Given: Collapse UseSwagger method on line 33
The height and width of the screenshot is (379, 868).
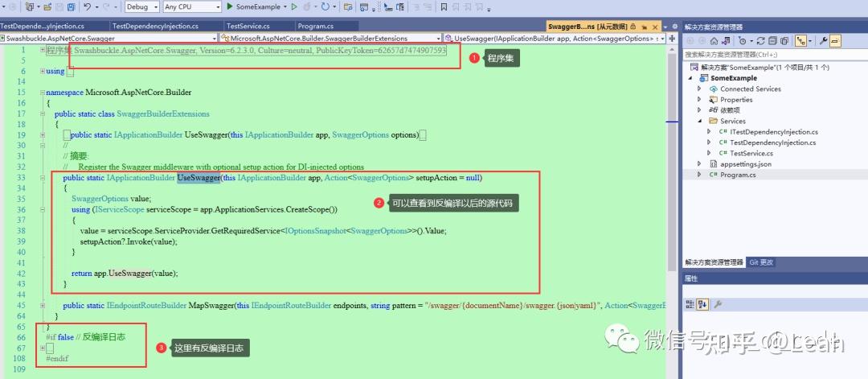Looking at the screenshot, I should [43, 178].
